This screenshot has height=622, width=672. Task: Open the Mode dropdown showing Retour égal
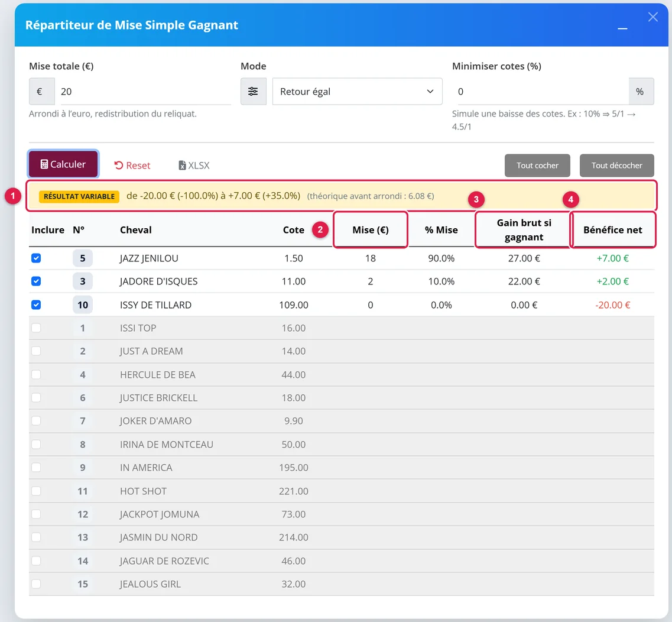click(x=358, y=91)
